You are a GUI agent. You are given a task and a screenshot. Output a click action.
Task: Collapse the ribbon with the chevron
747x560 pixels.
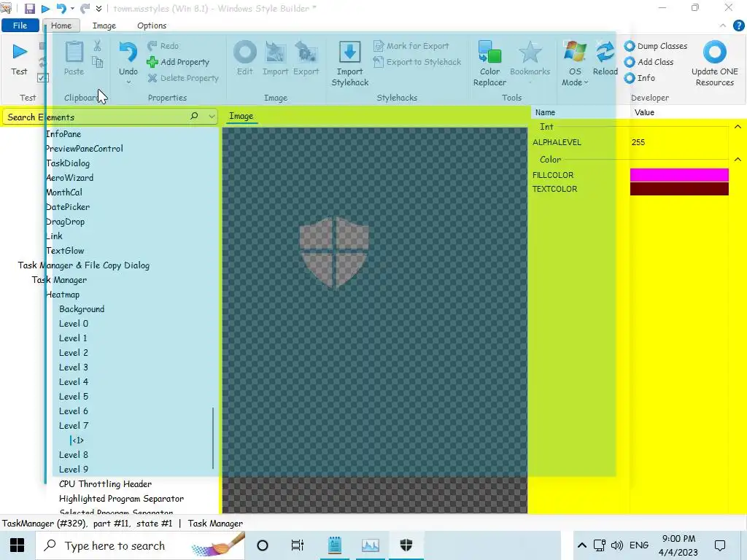click(723, 26)
